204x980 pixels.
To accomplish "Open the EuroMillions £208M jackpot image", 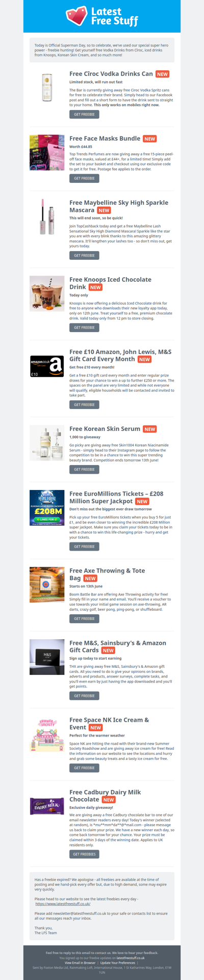I will click(x=47, y=507).
